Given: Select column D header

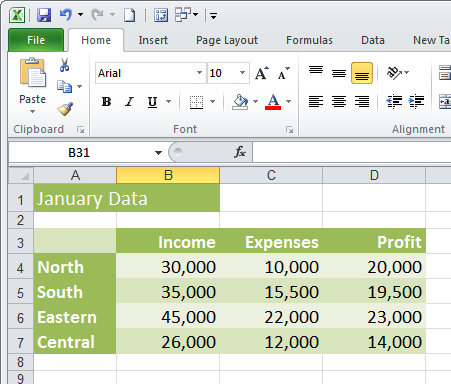Looking at the screenshot, I should [374, 175].
